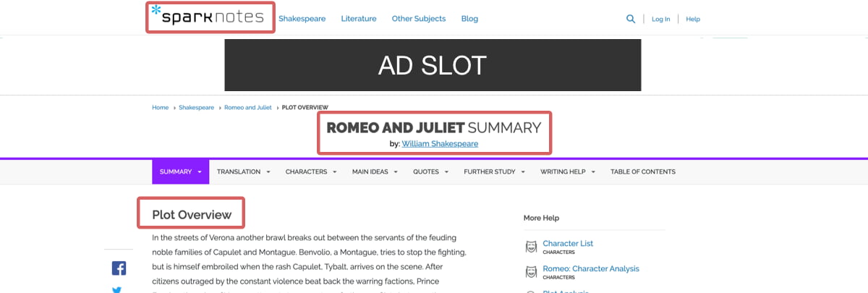Expand Main Ideas dropdown arrow
Image resolution: width=868 pixels, height=293 pixels.
tap(396, 172)
